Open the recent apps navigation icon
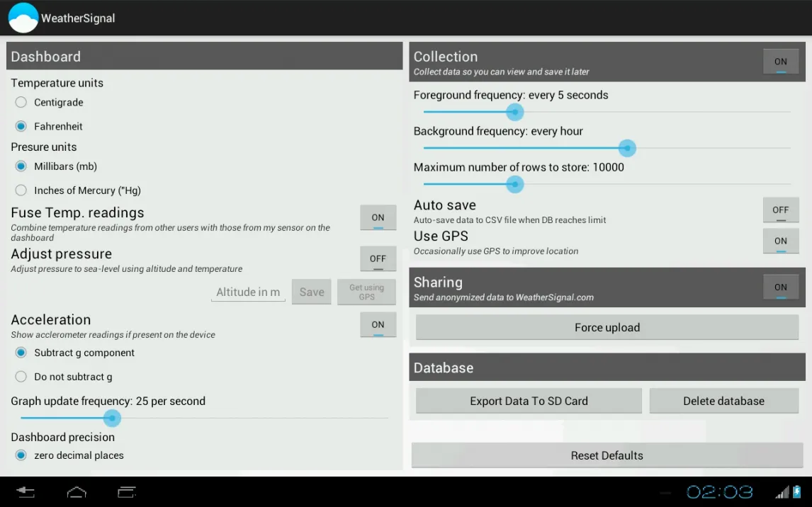This screenshot has width=812, height=507. [x=127, y=492]
